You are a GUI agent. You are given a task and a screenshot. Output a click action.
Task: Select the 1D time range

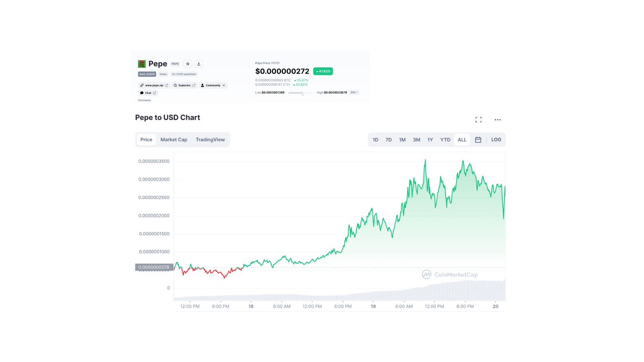point(376,140)
